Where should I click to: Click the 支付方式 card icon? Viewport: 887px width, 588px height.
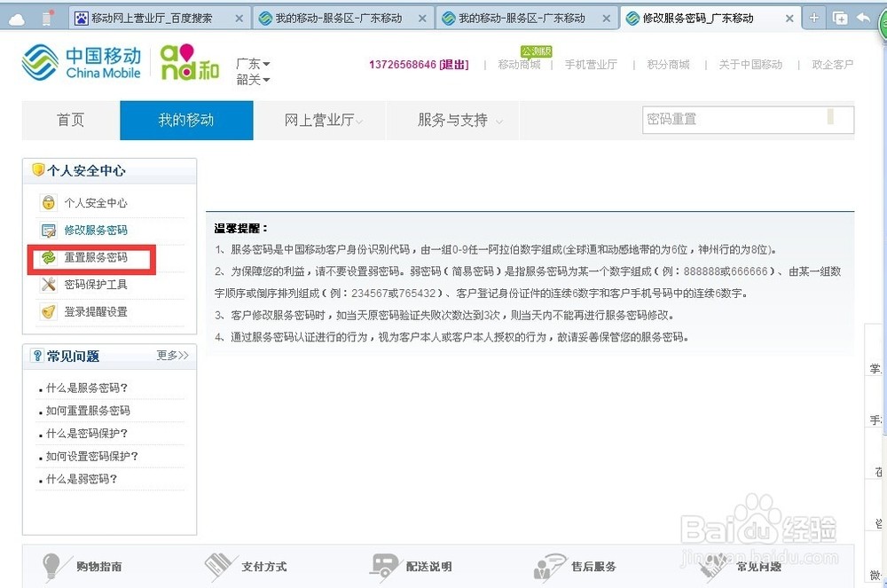tap(218, 566)
